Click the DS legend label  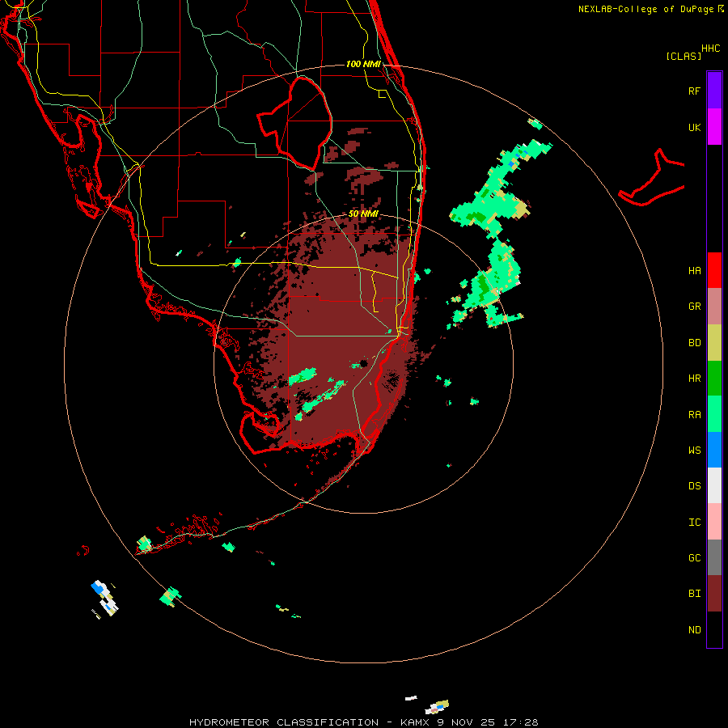(694, 486)
